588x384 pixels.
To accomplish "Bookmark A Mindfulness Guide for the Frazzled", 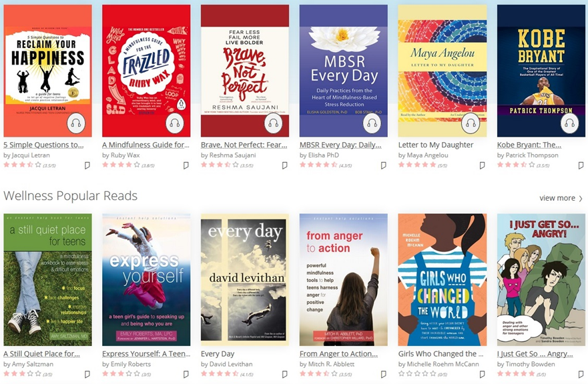I will tap(186, 165).
